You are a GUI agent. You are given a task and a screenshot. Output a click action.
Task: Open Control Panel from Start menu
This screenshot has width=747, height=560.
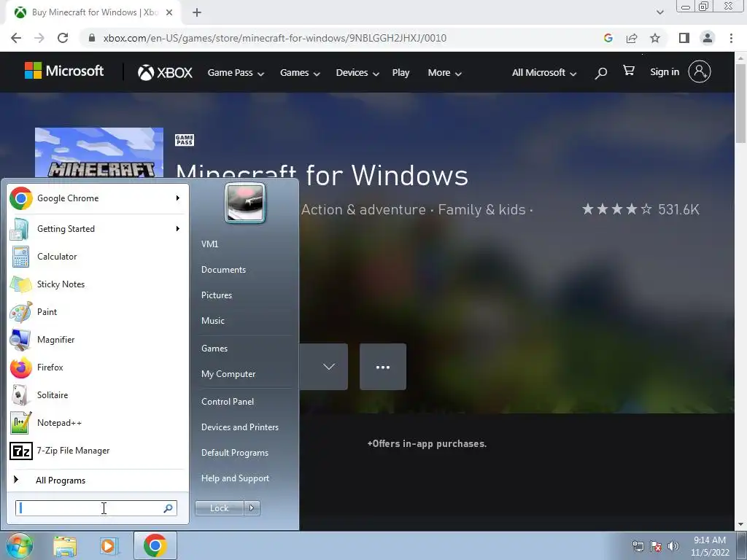(228, 402)
